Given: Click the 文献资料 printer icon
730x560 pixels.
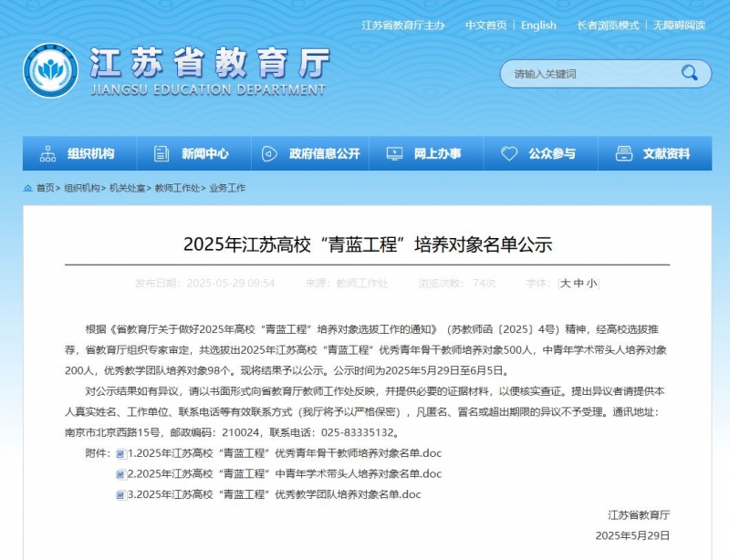Looking at the screenshot, I should click(x=624, y=153).
